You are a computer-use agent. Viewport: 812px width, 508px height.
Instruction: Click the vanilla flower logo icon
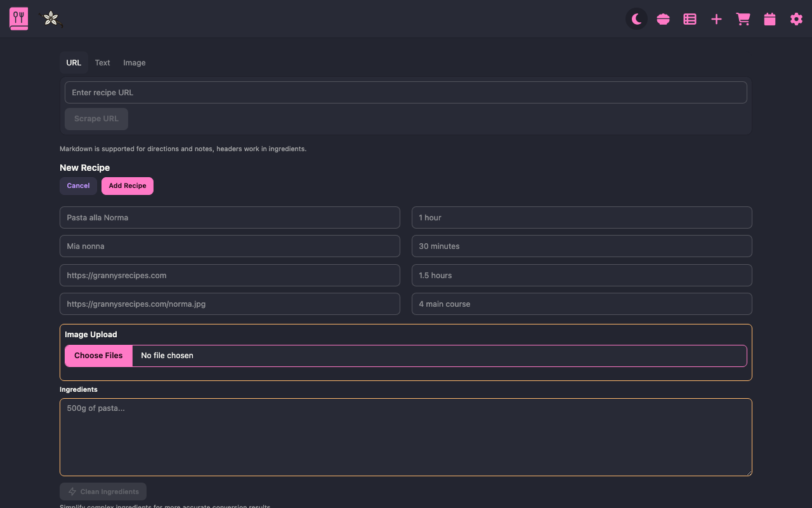[x=51, y=19]
